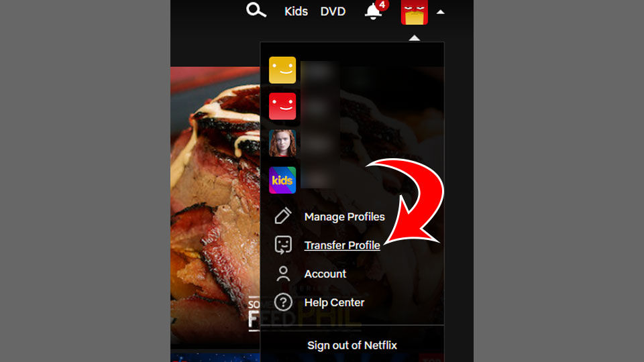Viewport: 644px width, 362px height.
Task: Open Help Center
Action: click(334, 302)
